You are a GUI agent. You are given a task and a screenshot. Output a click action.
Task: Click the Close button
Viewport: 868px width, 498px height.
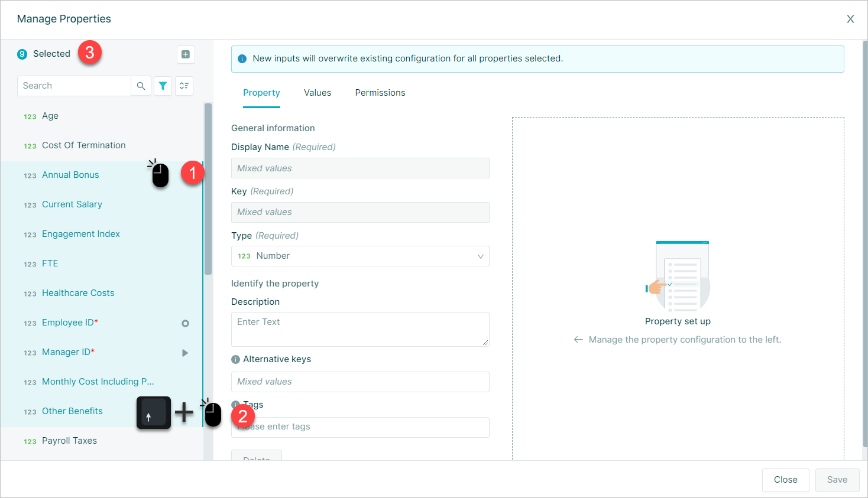(x=785, y=480)
